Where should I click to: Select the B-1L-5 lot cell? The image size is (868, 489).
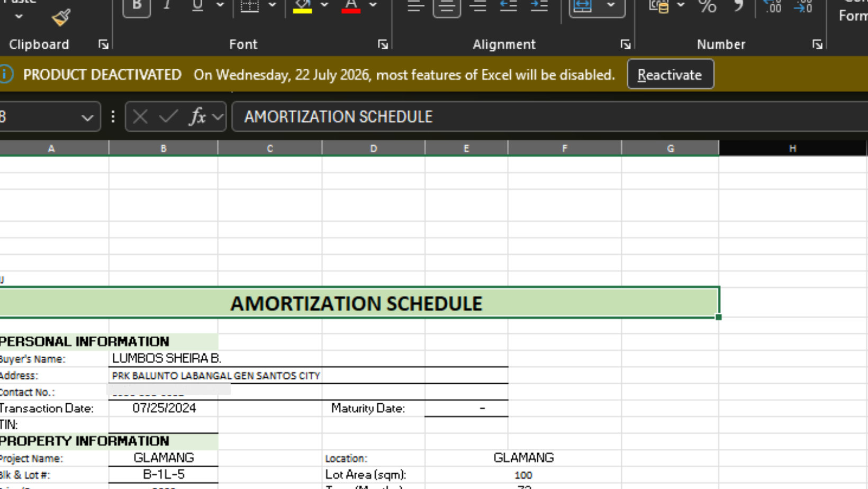point(164,474)
